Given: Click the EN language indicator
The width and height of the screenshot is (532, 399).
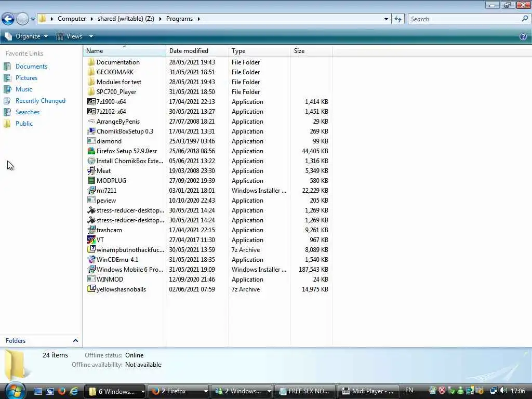Looking at the screenshot, I should click(x=409, y=390).
